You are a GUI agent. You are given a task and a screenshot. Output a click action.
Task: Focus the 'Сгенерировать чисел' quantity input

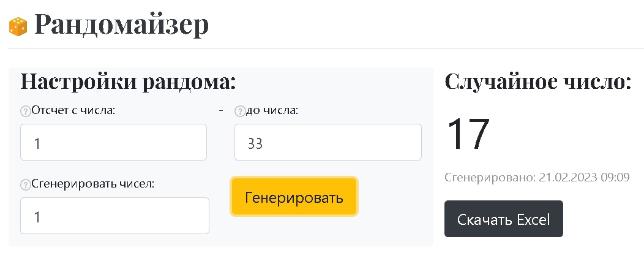[114, 216]
